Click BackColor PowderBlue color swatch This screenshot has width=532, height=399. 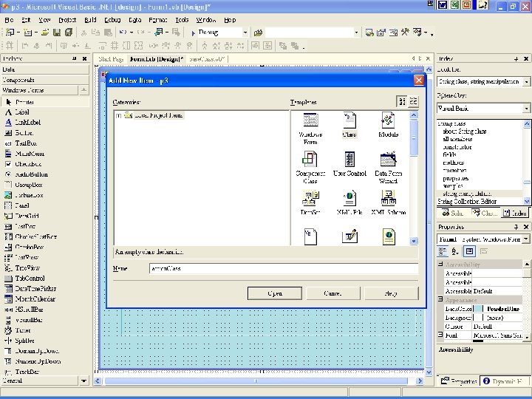point(478,308)
